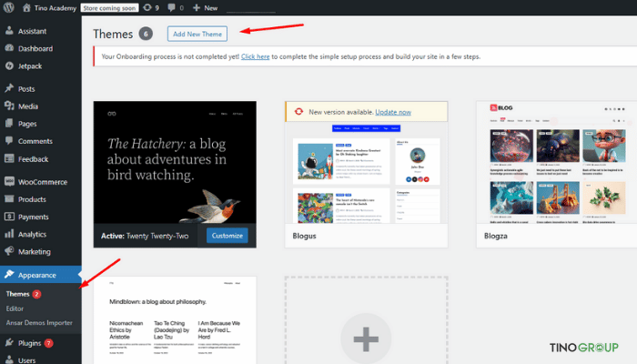Screen dimensions: 637x364
Task: Click the Appearance paintbrush icon
Action: pos(9,274)
